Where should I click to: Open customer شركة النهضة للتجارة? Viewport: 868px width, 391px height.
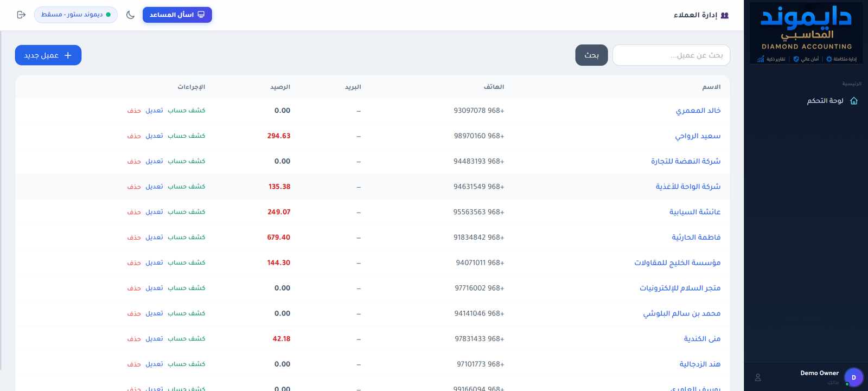click(686, 161)
